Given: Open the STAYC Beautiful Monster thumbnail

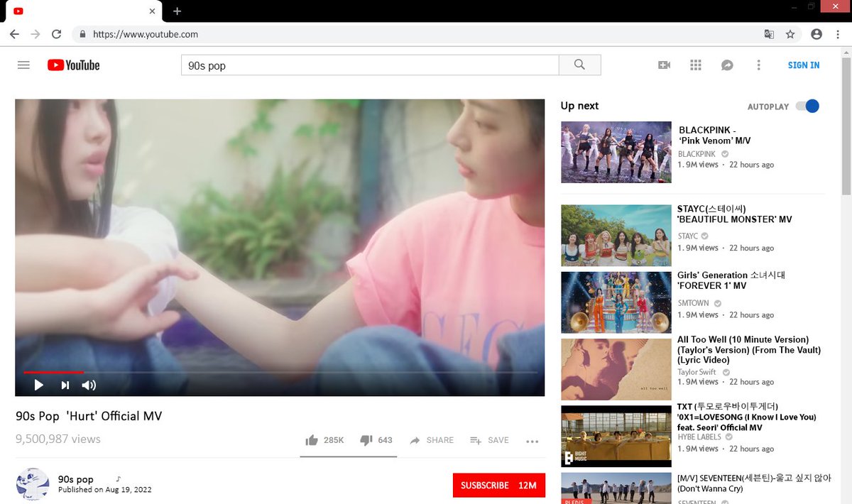Looking at the screenshot, I should click(x=616, y=236).
